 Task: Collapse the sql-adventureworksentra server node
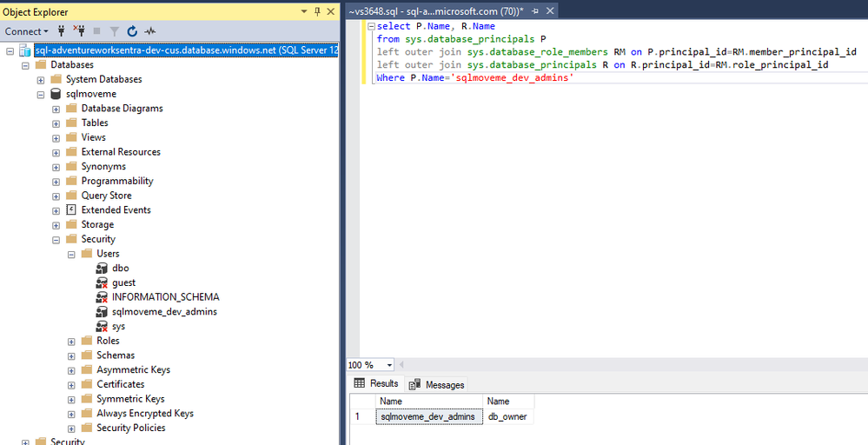click(10, 51)
